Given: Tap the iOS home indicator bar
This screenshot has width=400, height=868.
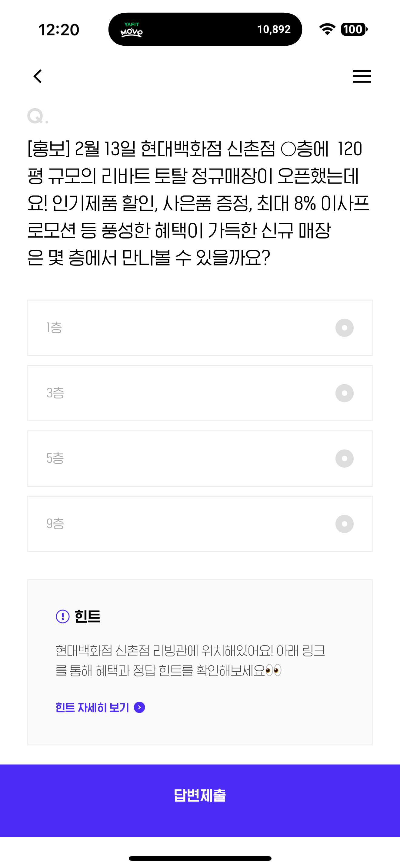Looking at the screenshot, I should pos(200,858).
